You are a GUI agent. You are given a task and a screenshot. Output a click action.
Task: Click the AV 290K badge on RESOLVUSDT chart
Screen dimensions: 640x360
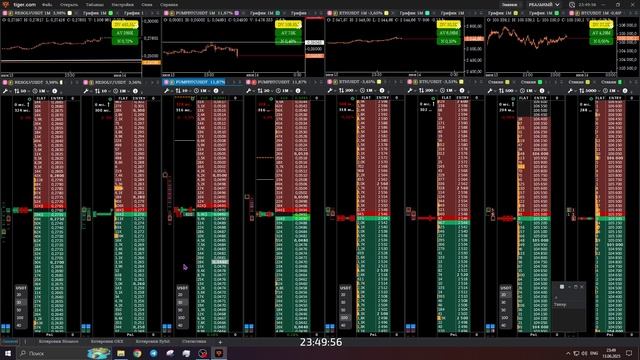click(125, 33)
